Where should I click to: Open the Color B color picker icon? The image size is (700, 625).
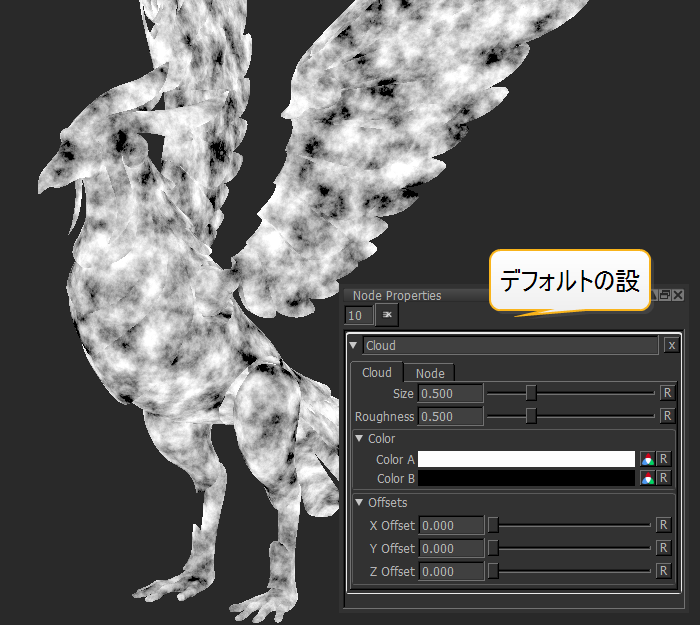pyautogui.click(x=647, y=479)
